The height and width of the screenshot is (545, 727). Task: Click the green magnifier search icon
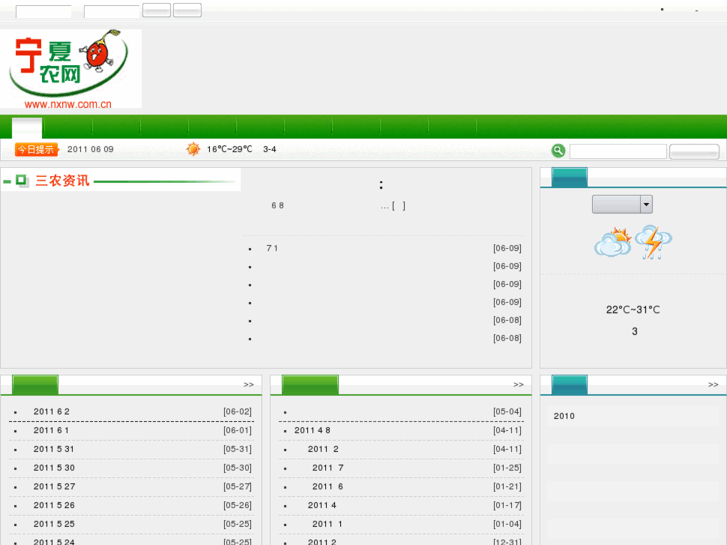[x=558, y=151]
